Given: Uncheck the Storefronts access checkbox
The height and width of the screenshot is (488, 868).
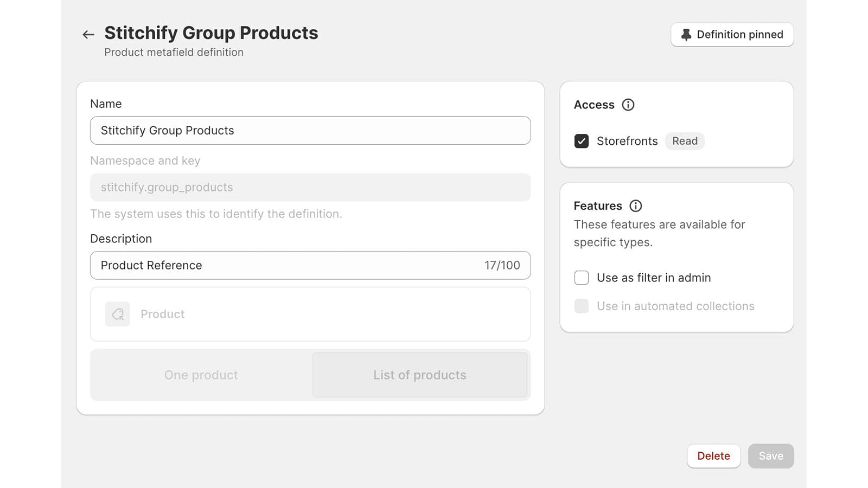Looking at the screenshot, I should (582, 141).
